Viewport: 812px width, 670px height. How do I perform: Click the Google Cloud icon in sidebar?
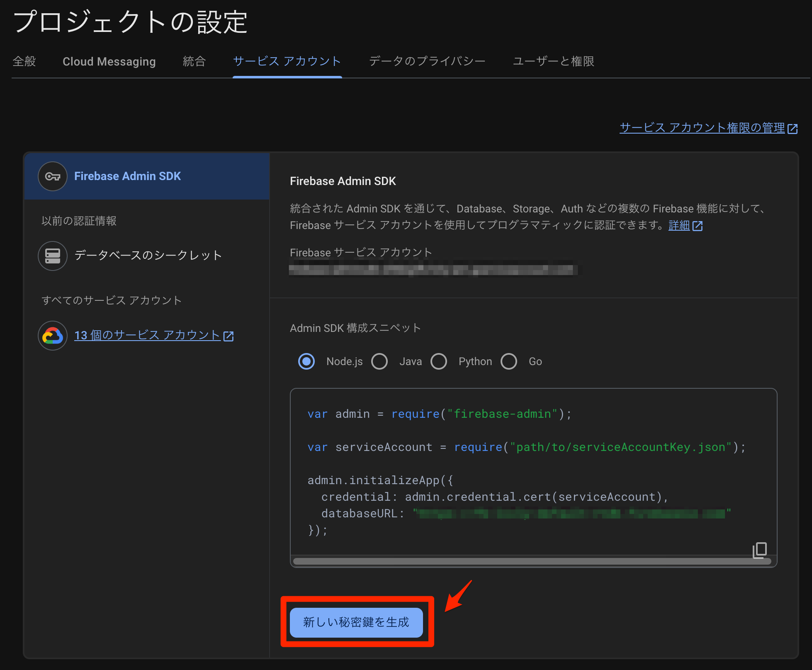(x=52, y=336)
